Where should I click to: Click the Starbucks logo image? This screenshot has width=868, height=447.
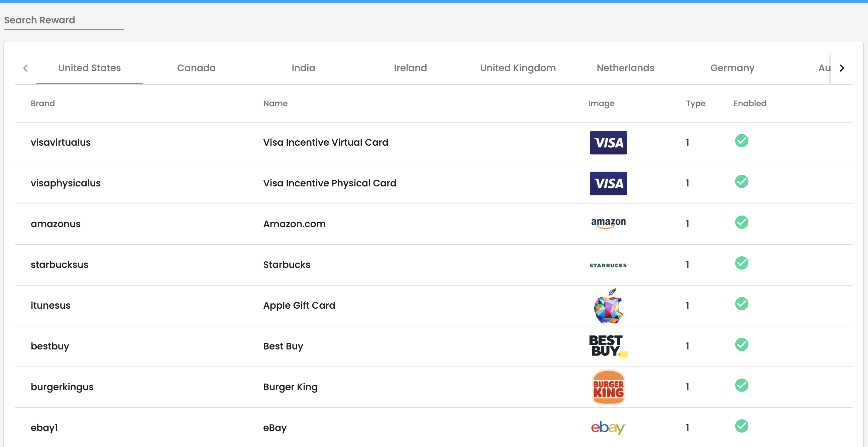[608, 265]
